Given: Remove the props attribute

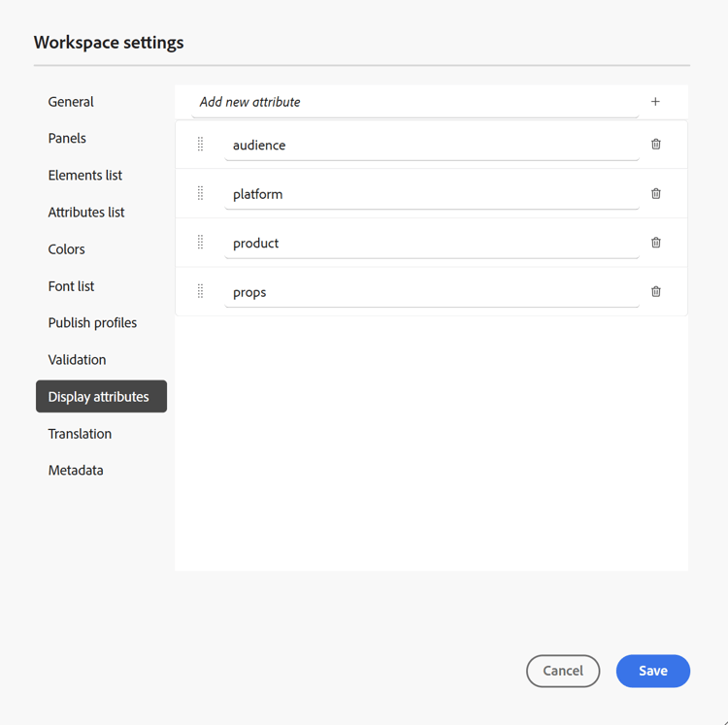Looking at the screenshot, I should 656,291.
